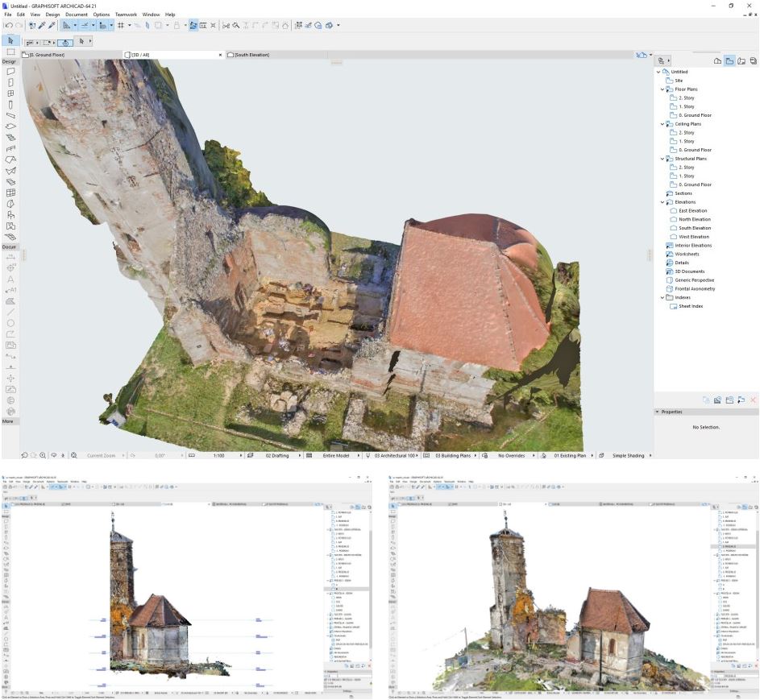This screenshot has height=700, width=760.
Task: Open the Teamwork menu
Action: pos(126,14)
